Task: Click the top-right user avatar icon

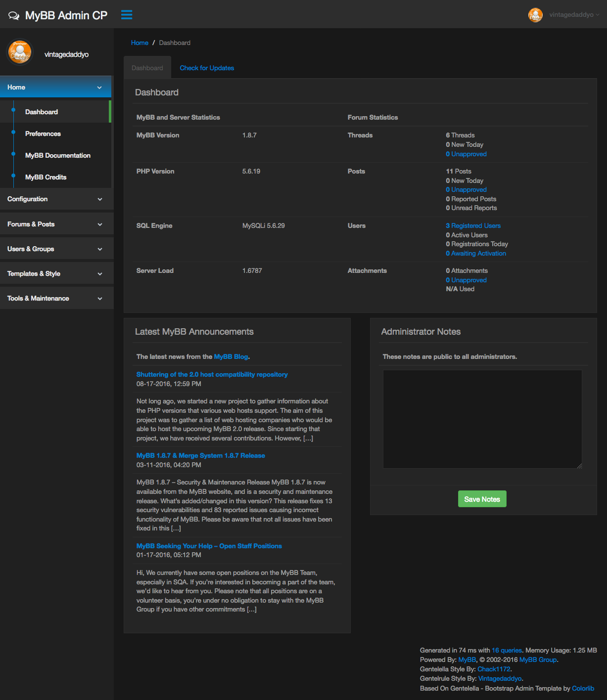Action: pyautogui.click(x=535, y=15)
